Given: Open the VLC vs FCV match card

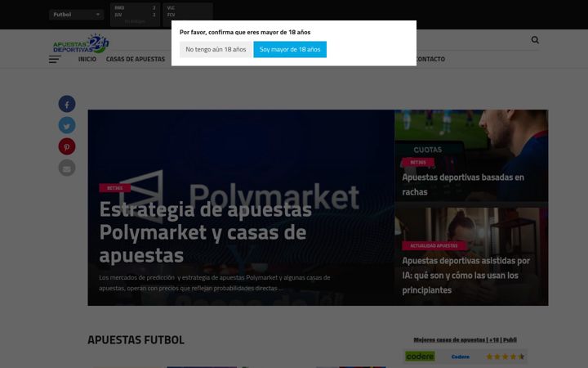Looking at the screenshot, I should (188, 11).
